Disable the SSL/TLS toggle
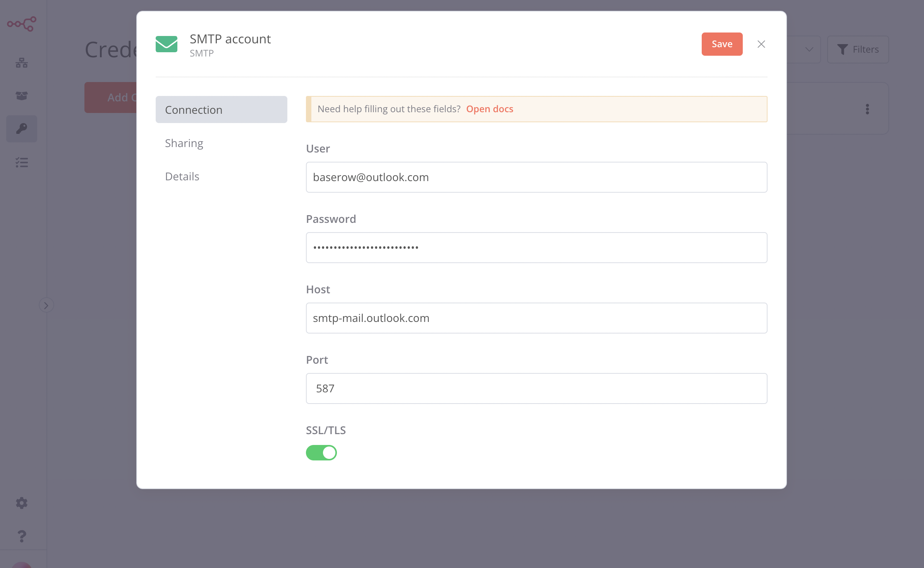This screenshot has height=568, width=924. coord(321,452)
